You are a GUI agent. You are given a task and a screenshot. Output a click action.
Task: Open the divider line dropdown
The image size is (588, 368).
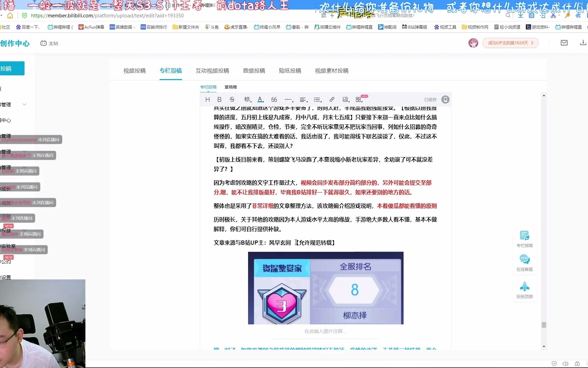(289, 99)
